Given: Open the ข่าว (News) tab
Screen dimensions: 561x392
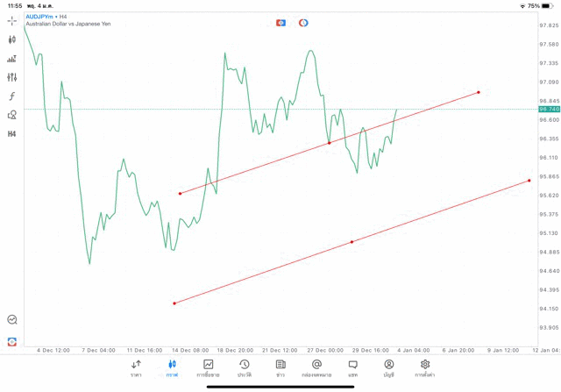Looking at the screenshot, I should click(280, 367).
